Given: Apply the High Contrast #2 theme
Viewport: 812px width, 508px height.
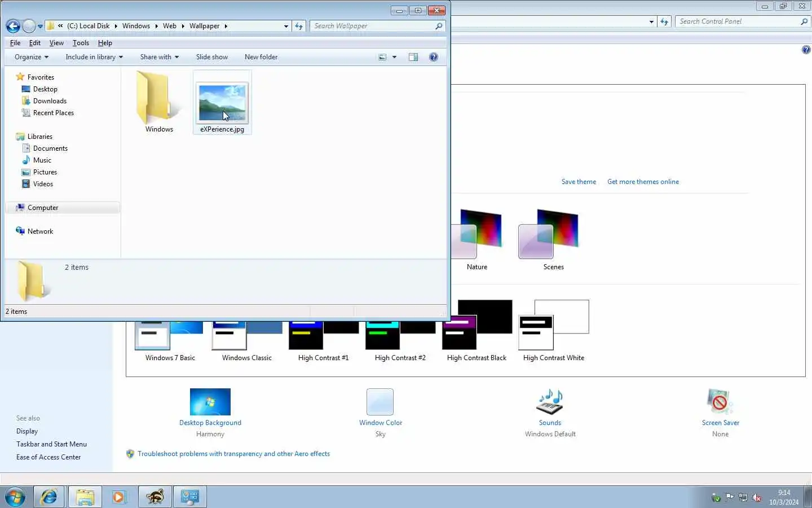Looking at the screenshot, I should point(400,342).
